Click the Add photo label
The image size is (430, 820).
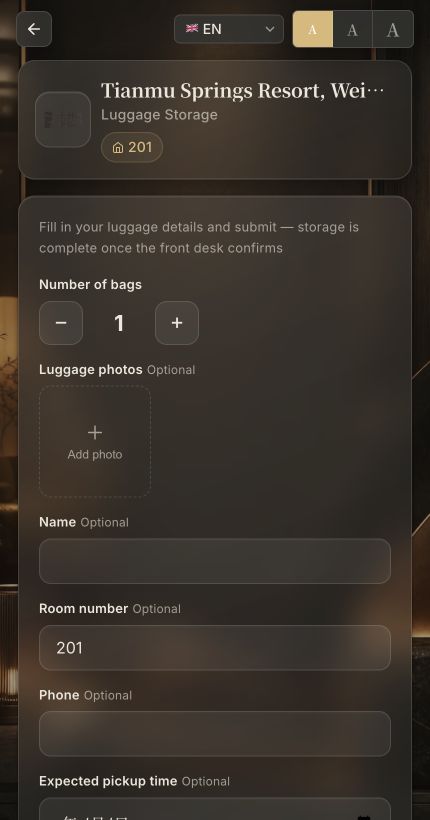[x=95, y=454]
